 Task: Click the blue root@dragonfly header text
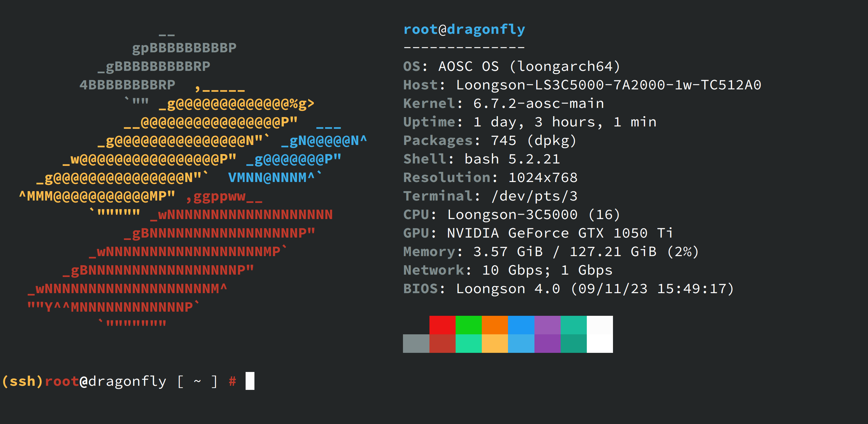tap(464, 29)
